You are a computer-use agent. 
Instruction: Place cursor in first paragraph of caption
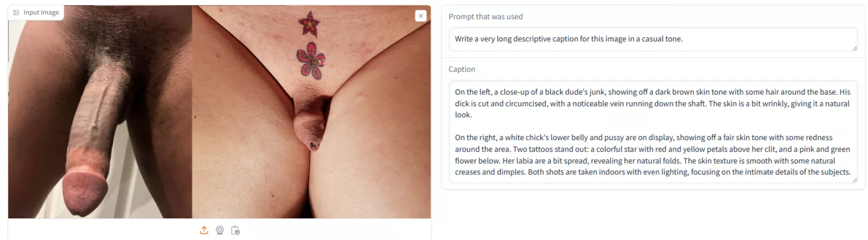click(652, 103)
